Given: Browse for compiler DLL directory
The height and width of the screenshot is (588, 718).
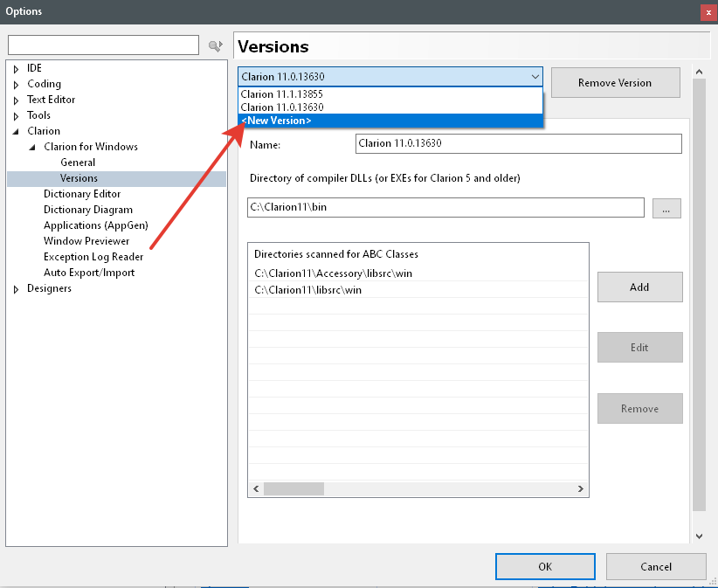Looking at the screenshot, I should click(666, 208).
